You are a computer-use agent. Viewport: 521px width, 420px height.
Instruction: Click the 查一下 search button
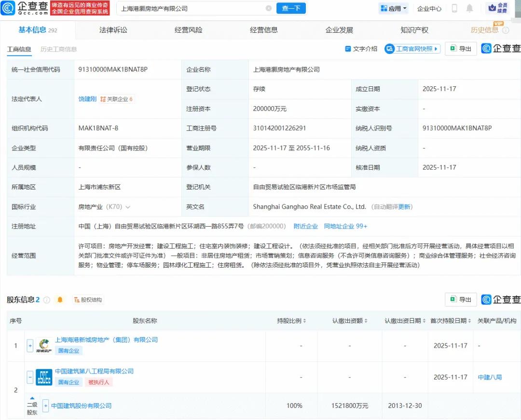tap(291, 8)
